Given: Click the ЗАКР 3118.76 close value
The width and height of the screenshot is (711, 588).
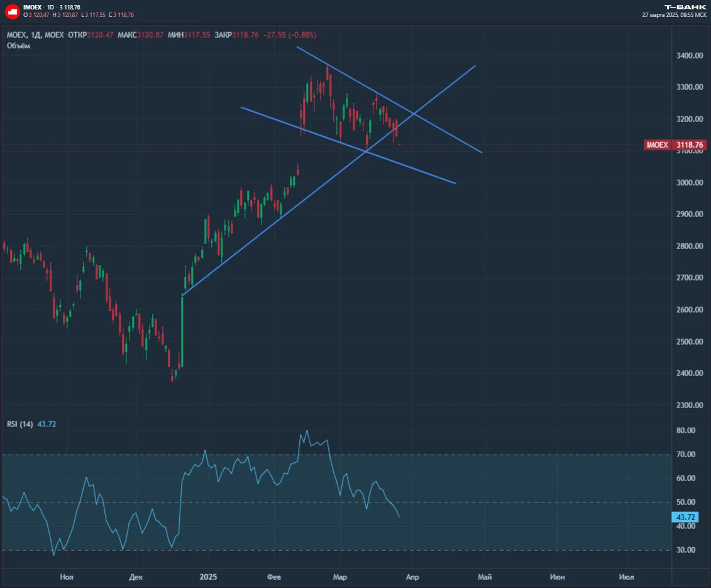Looking at the screenshot, I should click(237, 35).
